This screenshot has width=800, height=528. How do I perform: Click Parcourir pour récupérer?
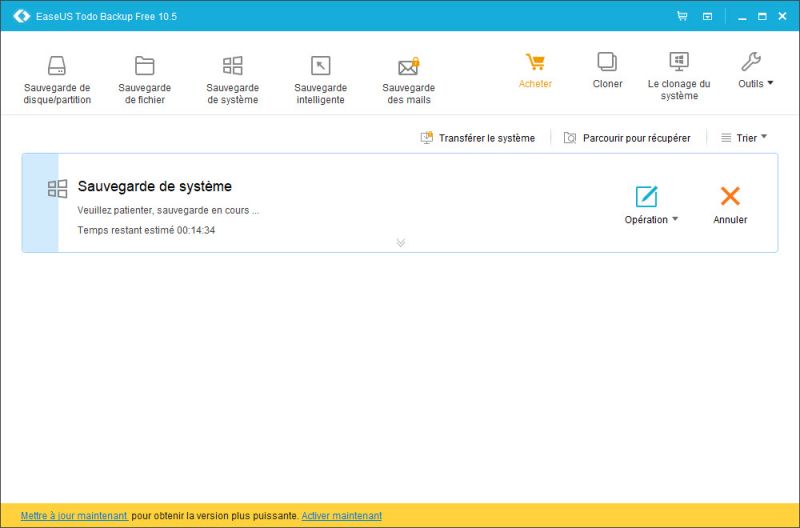click(x=627, y=138)
